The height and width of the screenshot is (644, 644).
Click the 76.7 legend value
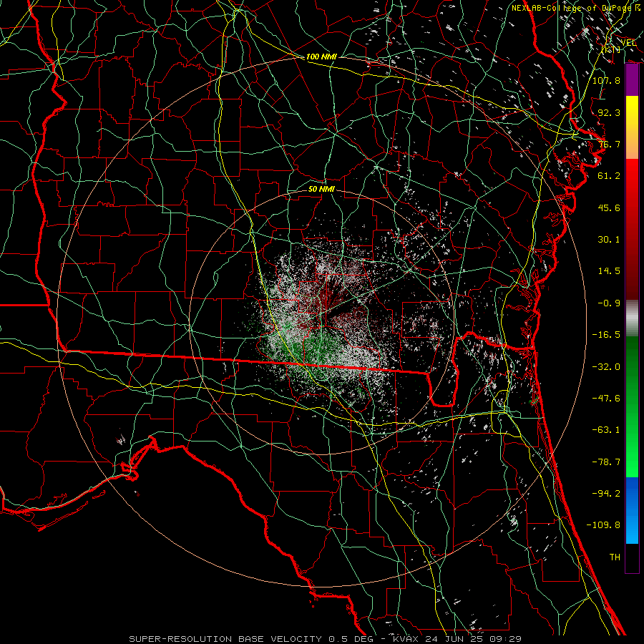click(x=609, y=144)
